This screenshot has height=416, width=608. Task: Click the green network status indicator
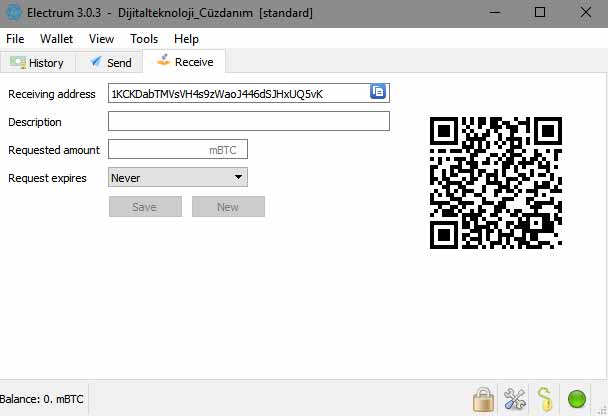pos(577,399)
